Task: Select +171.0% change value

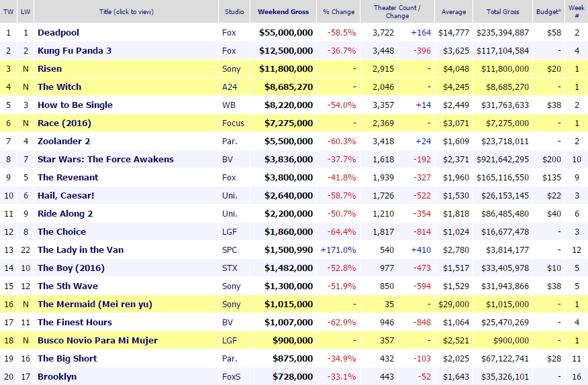Action: click(338, 250)
